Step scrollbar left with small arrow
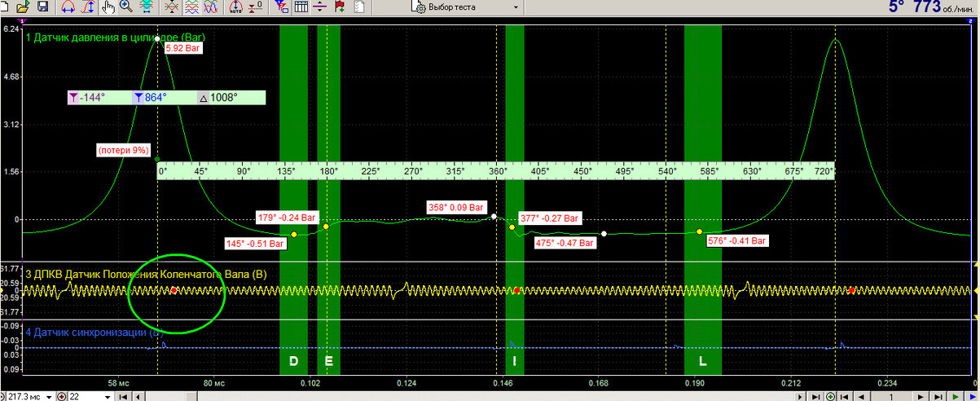Screen dimensions: 980x401 coord(138,395)
